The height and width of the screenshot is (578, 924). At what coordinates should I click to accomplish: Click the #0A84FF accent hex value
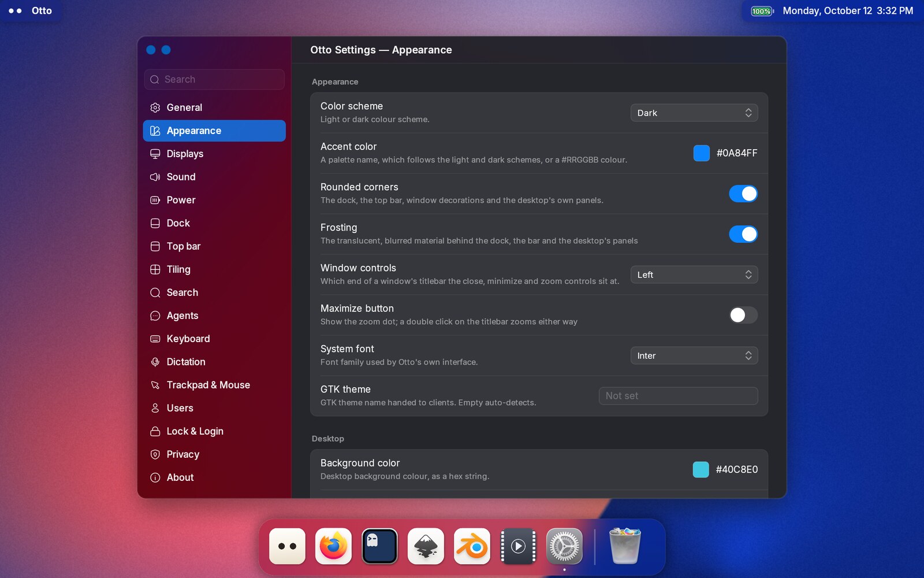(737, 153)
